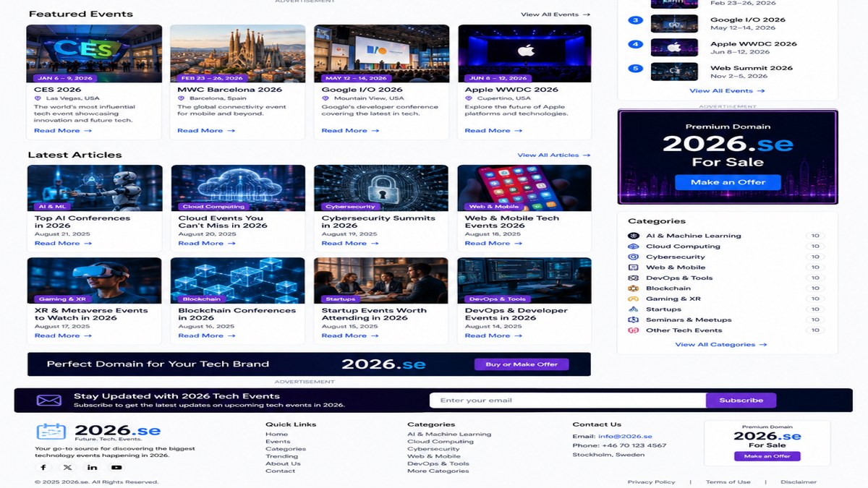Open Events in footer Quick Links
The image size is (868, 488).
pos(278,442)
